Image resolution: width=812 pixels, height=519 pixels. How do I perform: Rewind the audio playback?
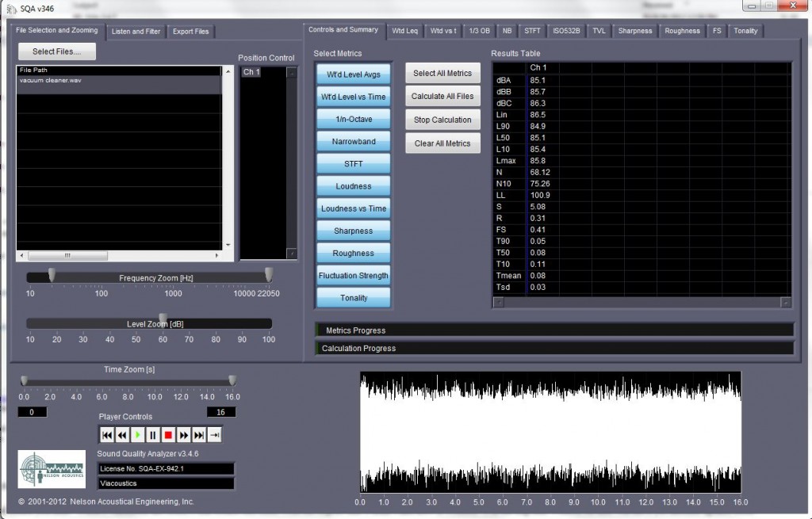click(122, 434)
